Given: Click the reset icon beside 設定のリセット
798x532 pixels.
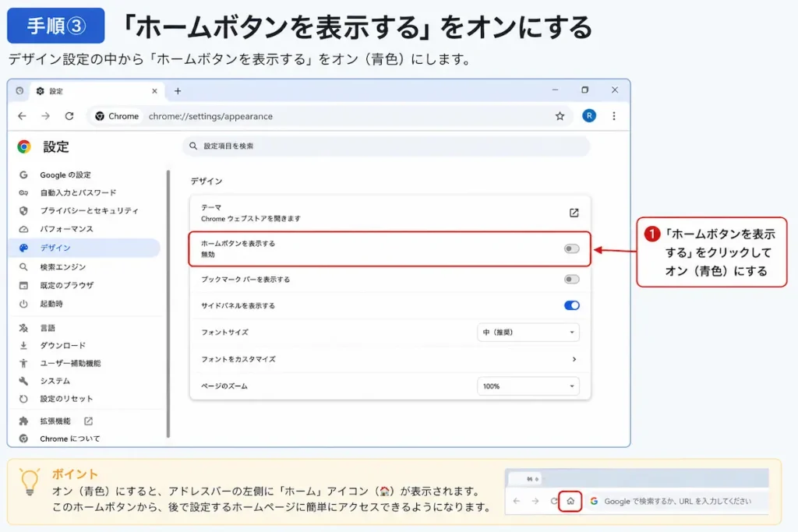Looking at the screenshot, I should tap(23, 399).
